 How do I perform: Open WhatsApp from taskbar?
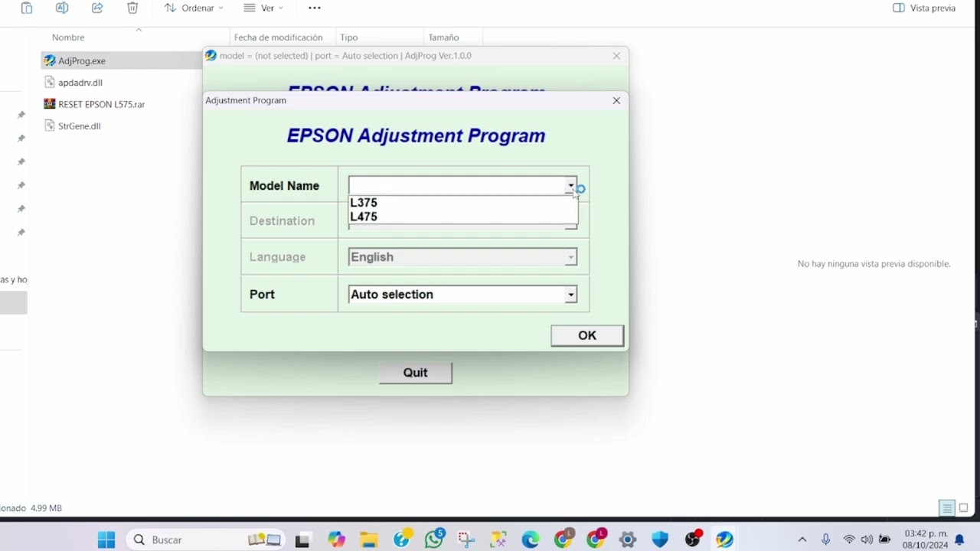click(x=434, y=540)
